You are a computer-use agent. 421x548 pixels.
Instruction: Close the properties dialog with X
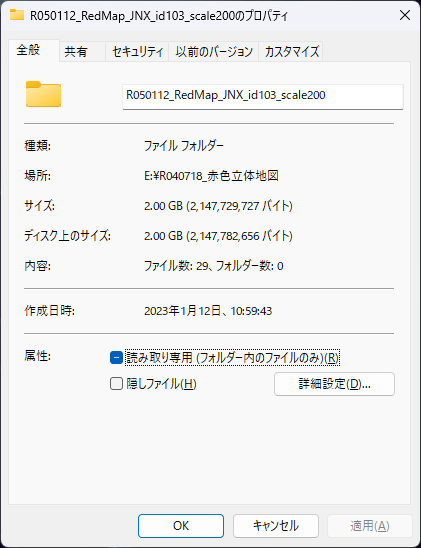pos(405,15)
